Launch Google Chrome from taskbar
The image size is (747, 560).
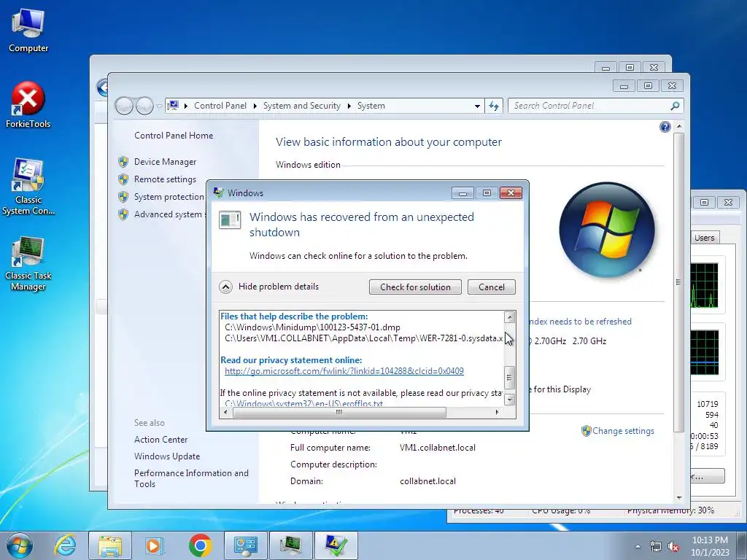pyautogui.click(x=200, y=545)
